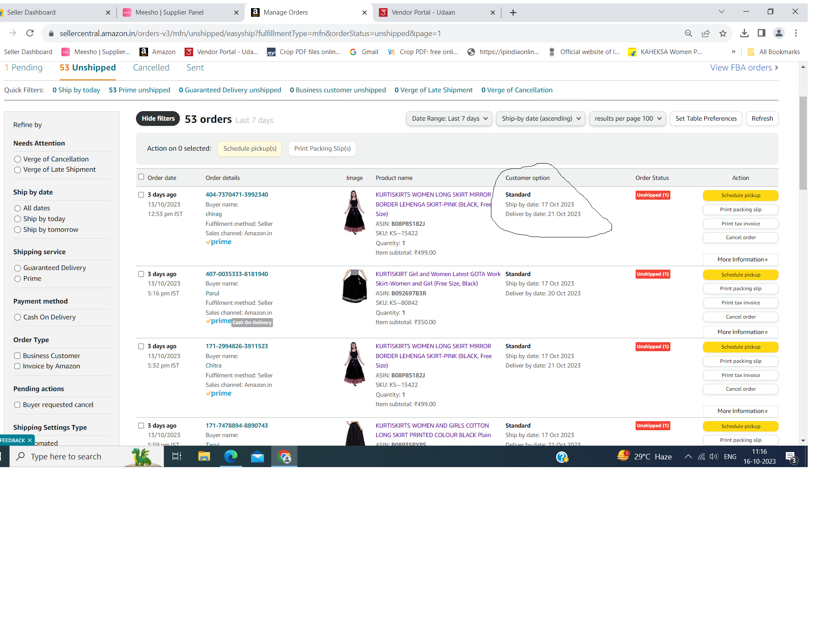Open the browser downloads icon
This screenshot has height=644, width=824.
(x=745, y=33)
